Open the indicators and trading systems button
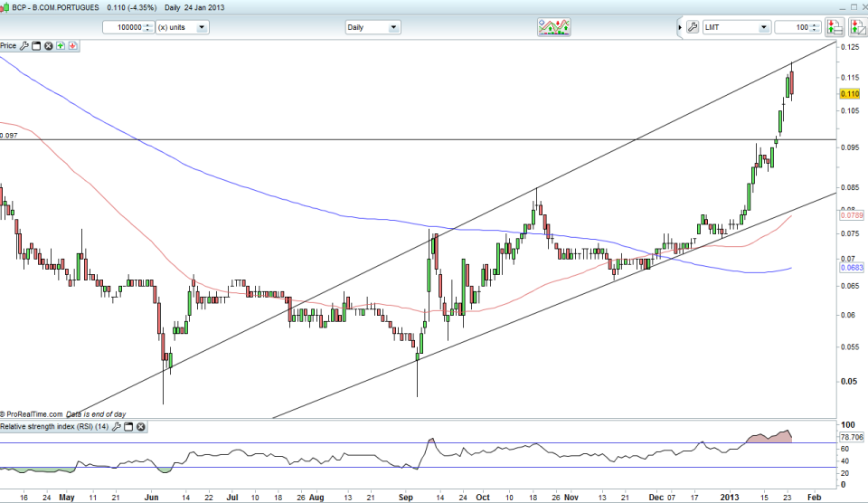Screen dimensions: 868x503 tap(553, 27)
